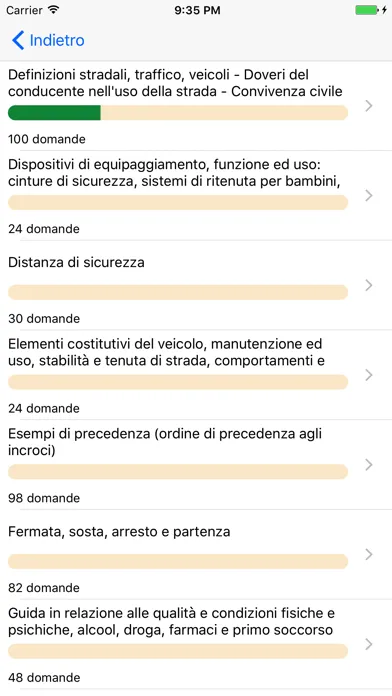Tap the blue back chevron icon
392x696 pixels.
pos(18,40)
